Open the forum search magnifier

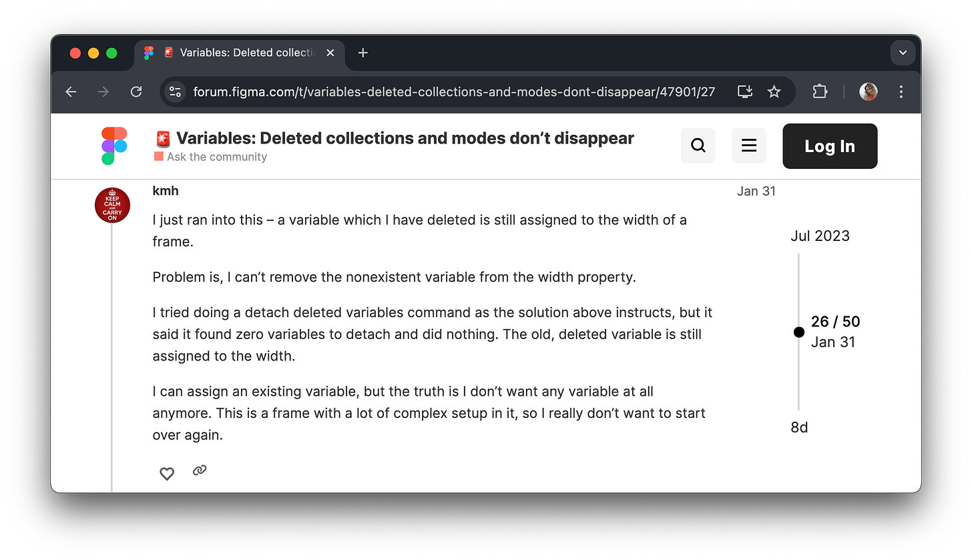pos(698,146)
